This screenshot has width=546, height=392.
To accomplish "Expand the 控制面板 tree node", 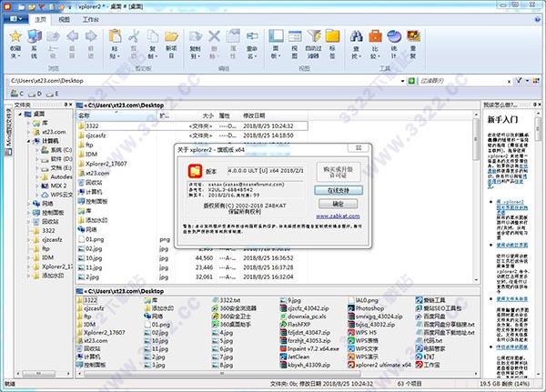I will click(28, 213).
